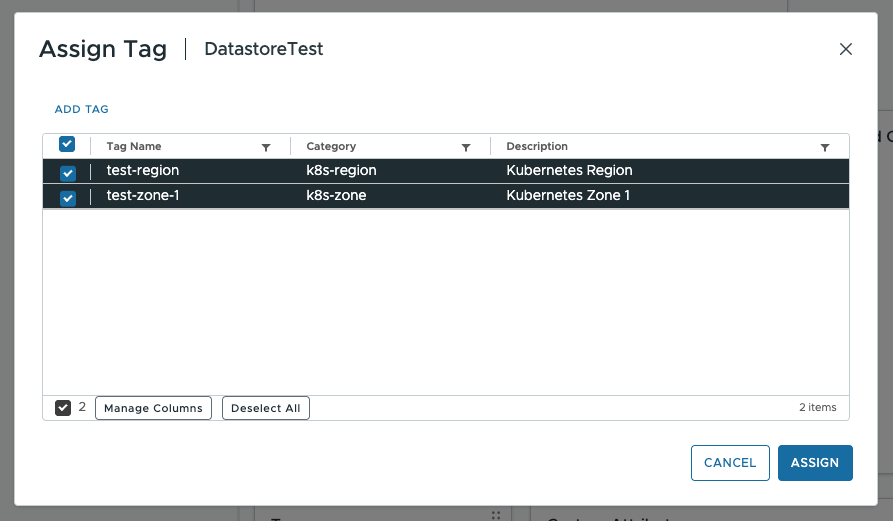Open the Manage Columns options
Image resolution: width=893 pixels, height=521 pixels.
pyautogui.click(x=153, y=408)
